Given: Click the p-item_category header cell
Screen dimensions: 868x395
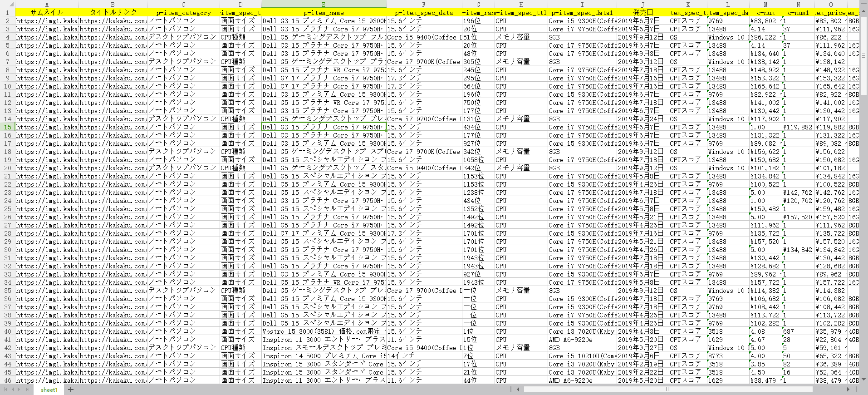Looking at the screenshot, I should [x=183, y=13].
